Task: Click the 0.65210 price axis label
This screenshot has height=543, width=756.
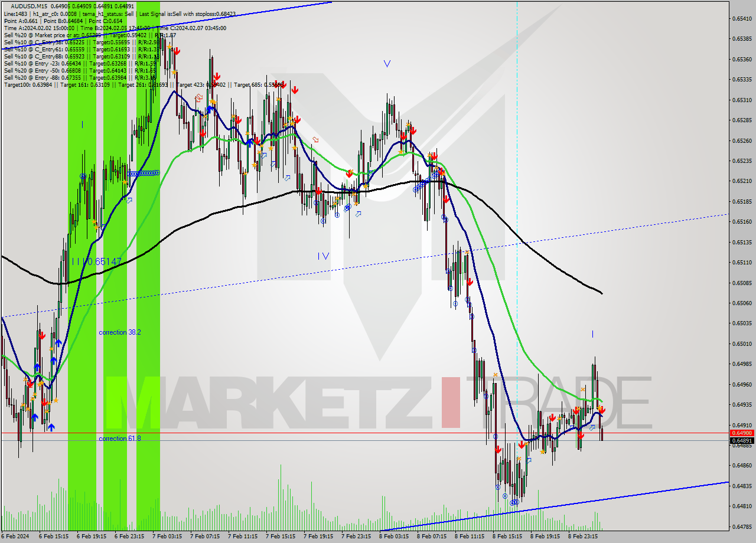Action: [742, 181]
